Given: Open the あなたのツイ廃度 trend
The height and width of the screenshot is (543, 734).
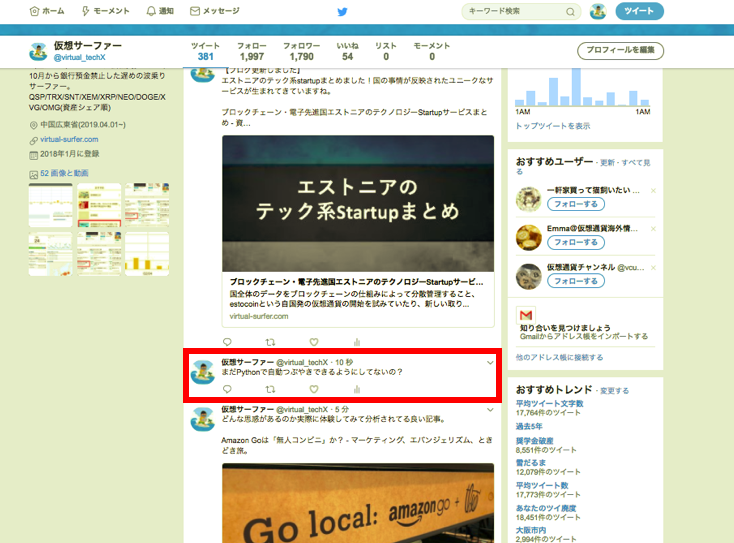Looking at the screenshot, I should pos(546,508).
